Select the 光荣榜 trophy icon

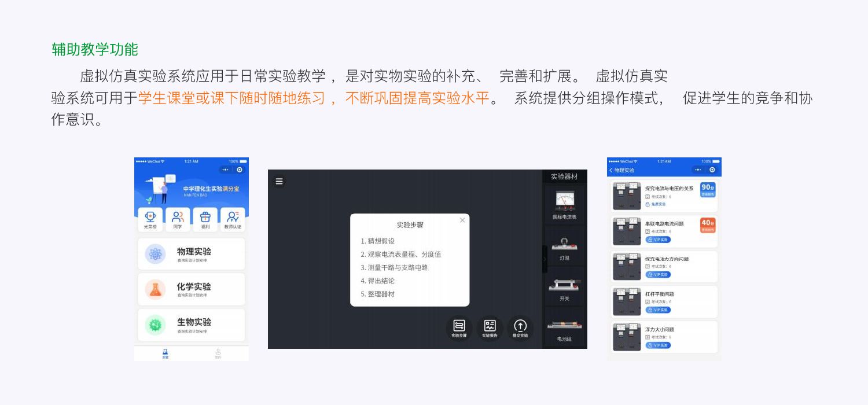tap(150, 216)
